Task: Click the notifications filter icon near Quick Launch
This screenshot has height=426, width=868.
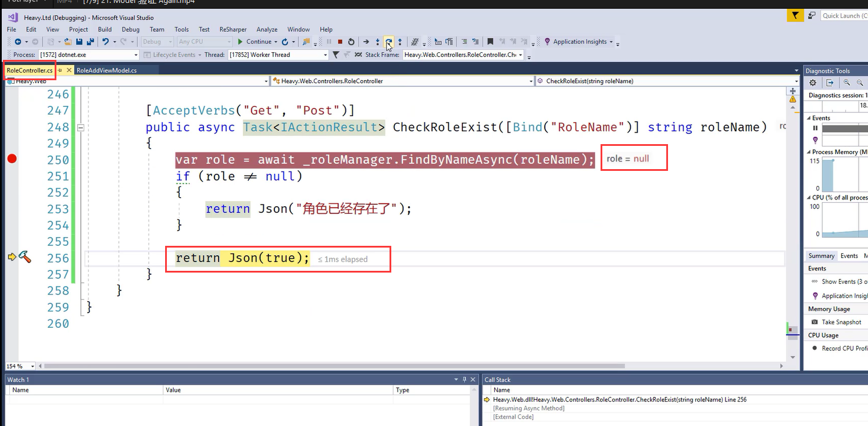Action: pyautogui.click(x=795, y=16)
